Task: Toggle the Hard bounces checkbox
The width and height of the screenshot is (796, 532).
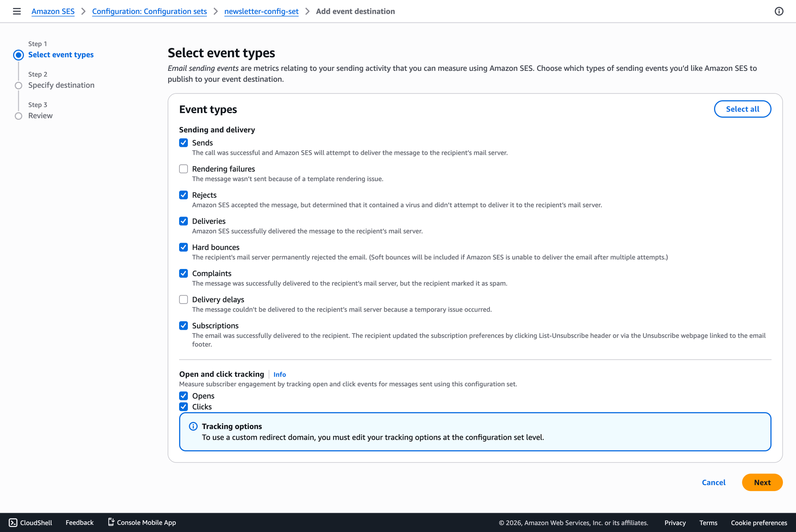Action: point(183,247)
